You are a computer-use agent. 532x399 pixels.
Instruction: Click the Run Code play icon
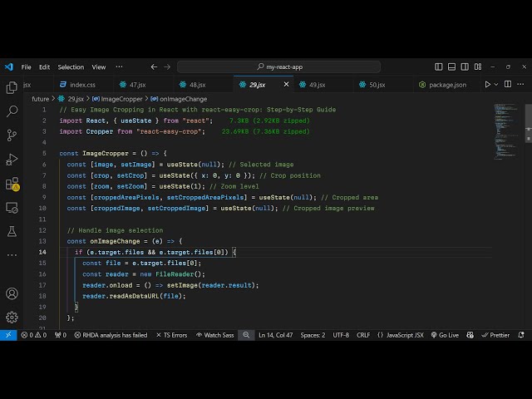[x=488, y=84]
